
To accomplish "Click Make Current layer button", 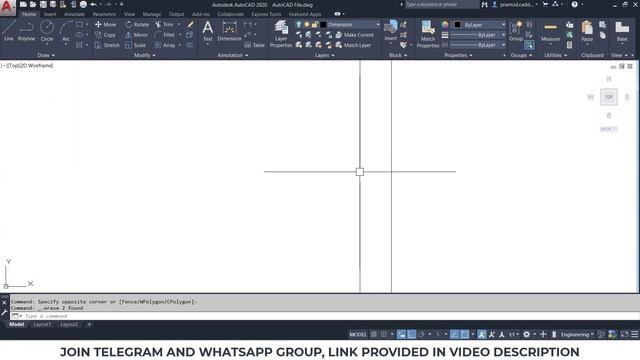I will click(354, 35).
